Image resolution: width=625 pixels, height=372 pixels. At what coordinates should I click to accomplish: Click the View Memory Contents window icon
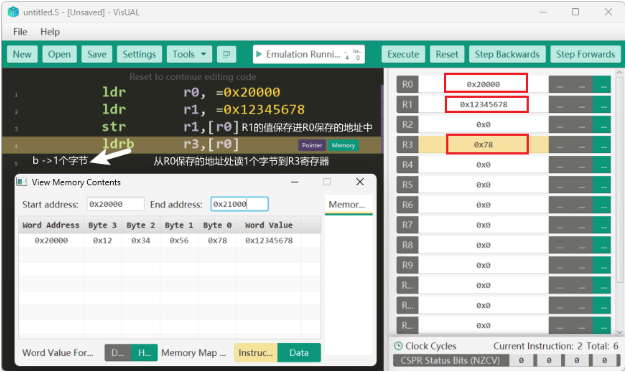tap(22, 182)
